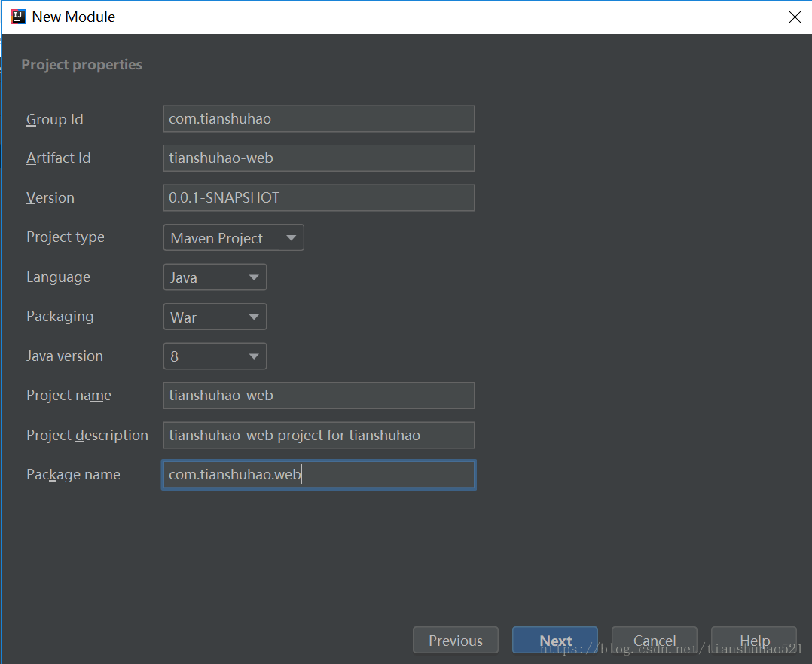Open Help for this dialog
Viewport: 812px width, 664px height.
754,640
